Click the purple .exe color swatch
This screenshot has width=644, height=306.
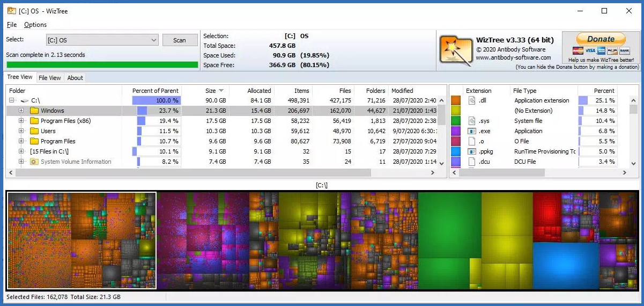tap(456, 131)
